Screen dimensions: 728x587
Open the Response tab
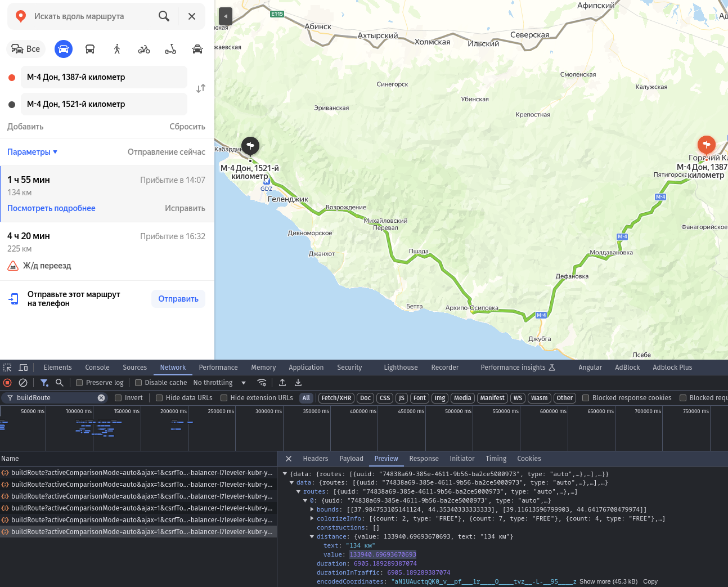[x=424, y=459]
